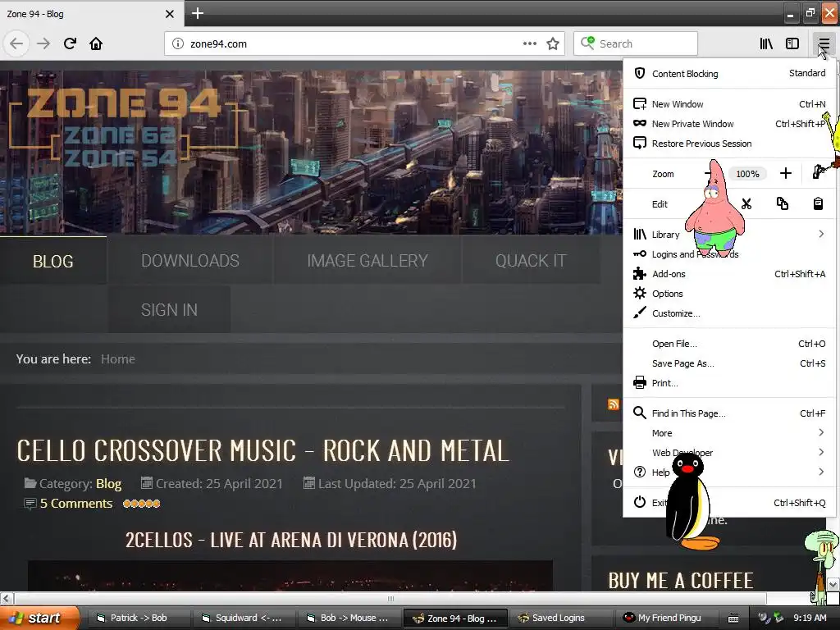The width and height of the screenshot is (840, 630).
Task: Expand the Help submenu
Action: click(x=729, y=472)
